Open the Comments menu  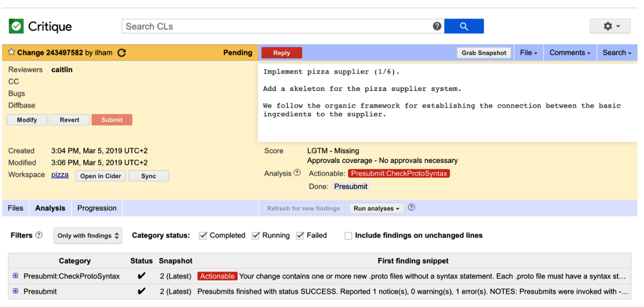[x=570, y=52]
